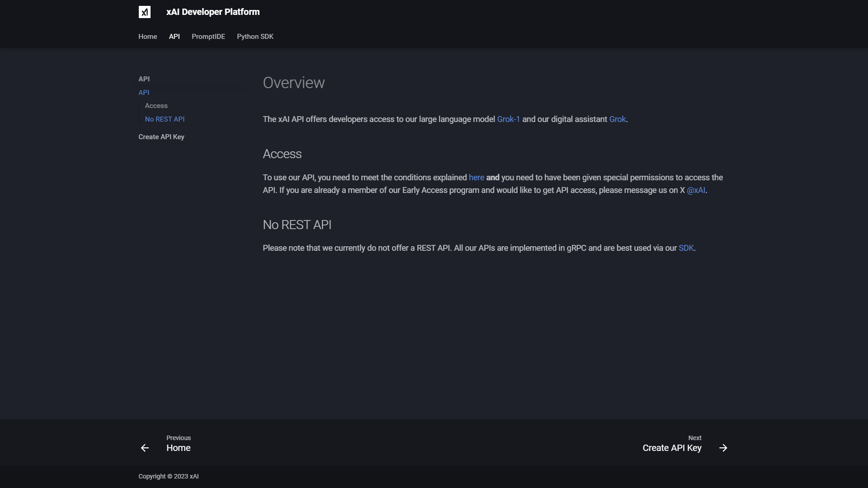Click the xAI Developer Platform title
The image size is (868, 488).
coord(213,12)
